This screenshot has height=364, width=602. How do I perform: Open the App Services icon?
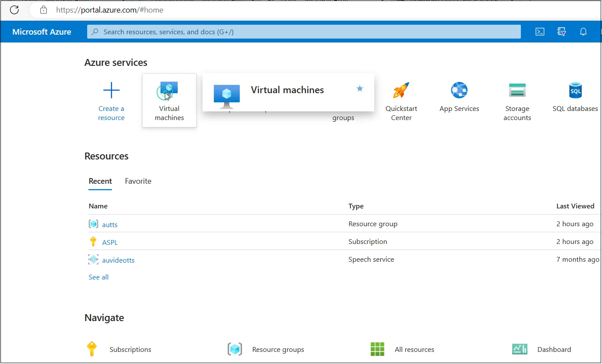(x=459, y=90)
